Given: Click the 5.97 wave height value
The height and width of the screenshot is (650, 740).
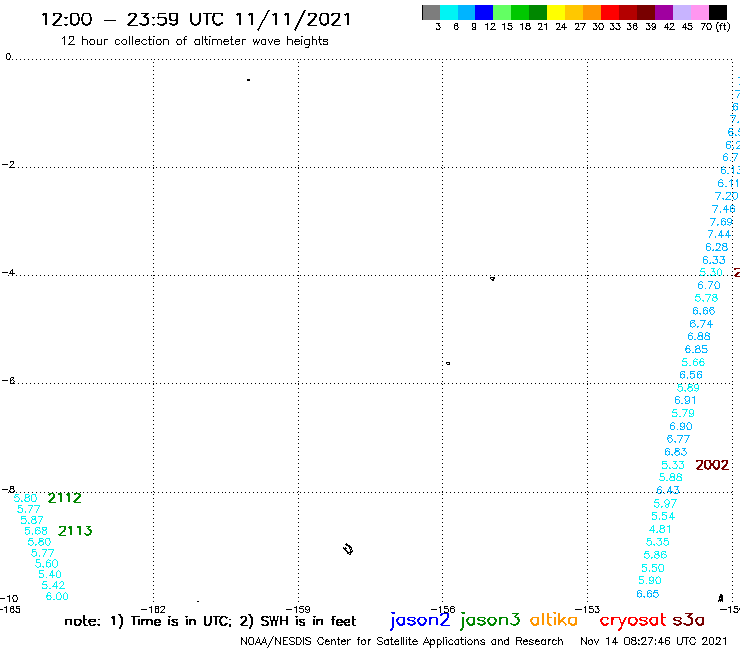Looking at the screenshot, I should point(665,504).
